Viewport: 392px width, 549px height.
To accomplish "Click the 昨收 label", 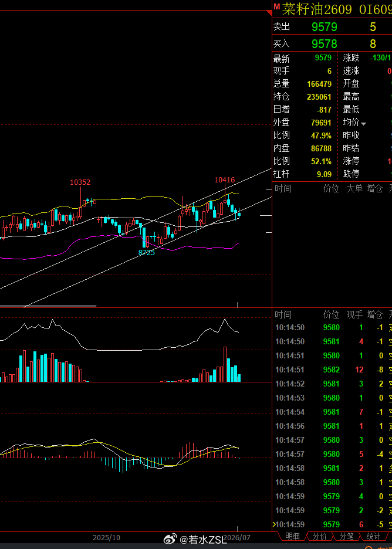I will (x=352, y=135).
